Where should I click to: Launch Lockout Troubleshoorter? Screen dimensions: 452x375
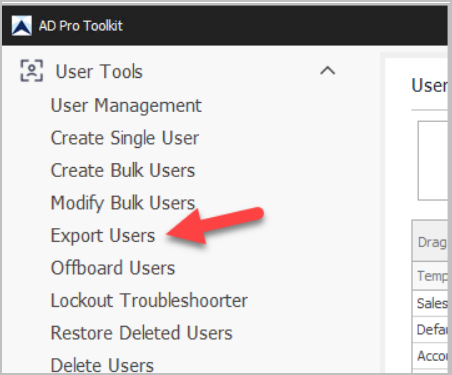point(149,300)
